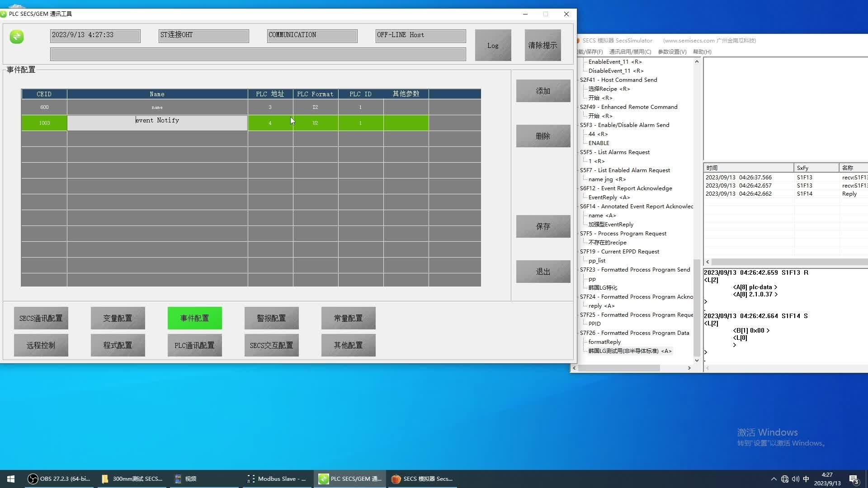Click the green connection status icon
The width and height of the screenshot is (868, 488).
[x=17, y=36]
